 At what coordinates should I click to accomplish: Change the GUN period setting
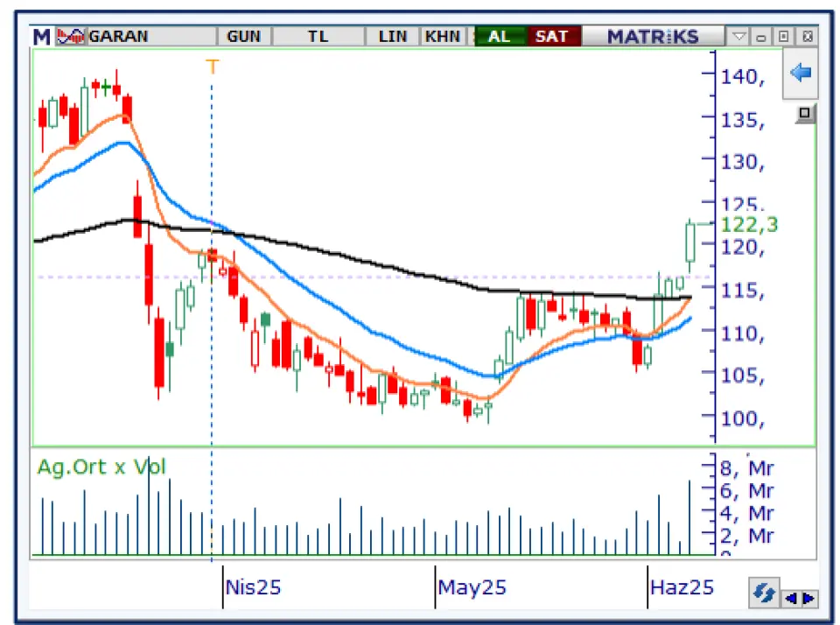click(244, 37)
